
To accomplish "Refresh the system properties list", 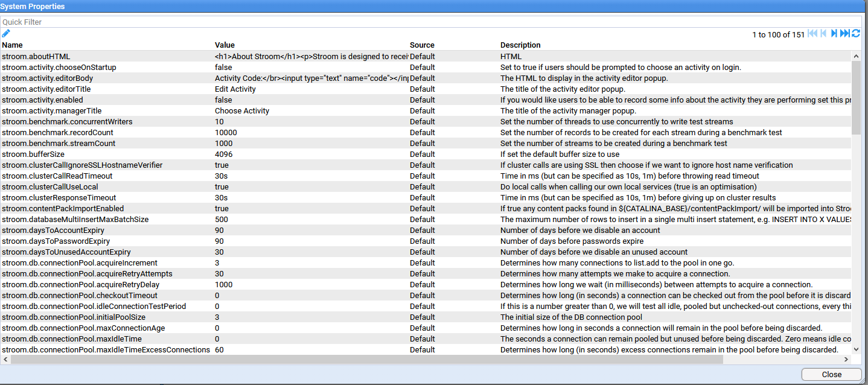I will (x=856, y=34).
